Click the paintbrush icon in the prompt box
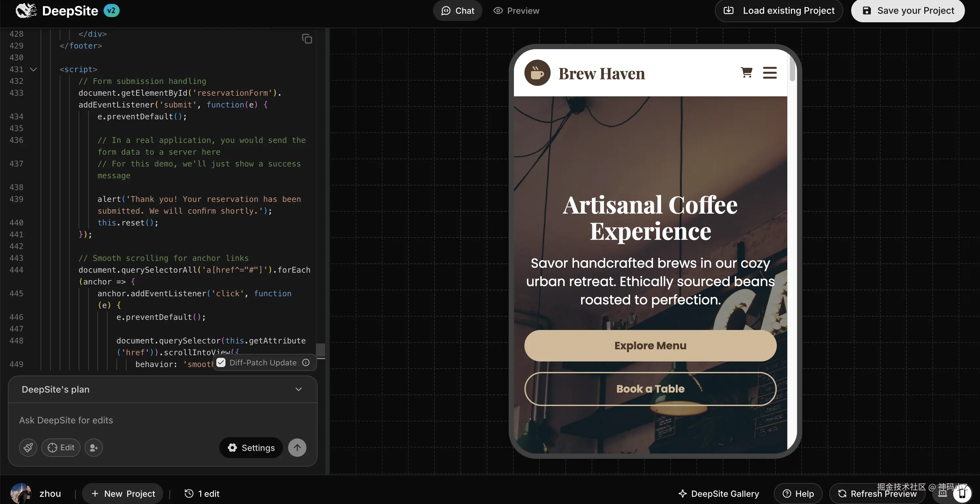980x504 pixels. [x=28, y=447]
